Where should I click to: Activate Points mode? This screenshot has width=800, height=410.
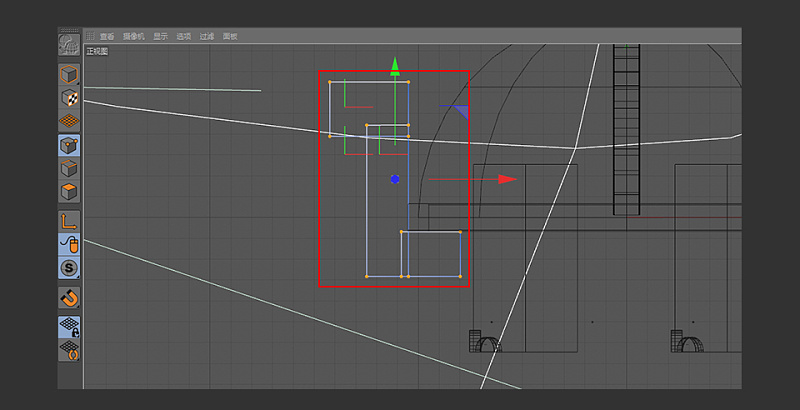tap(69, 146)
